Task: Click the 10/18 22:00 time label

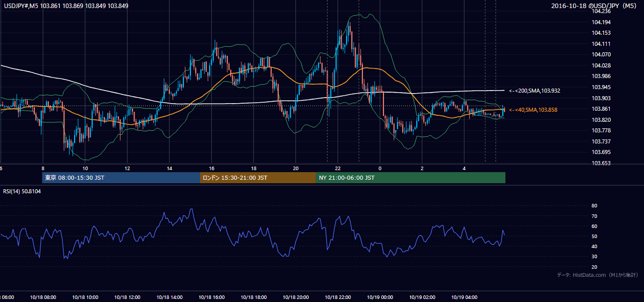Action: click(338, 297)
